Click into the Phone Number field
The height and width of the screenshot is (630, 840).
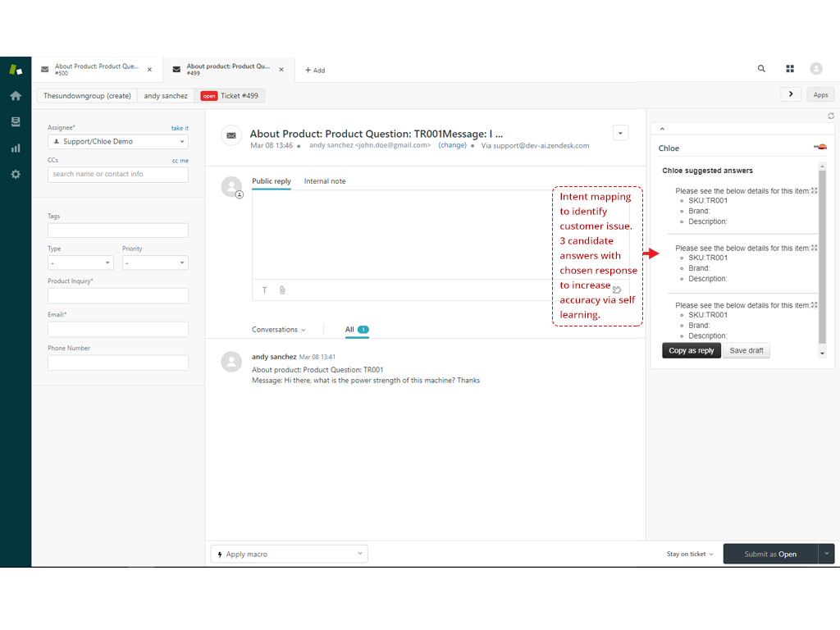[118, 363]
